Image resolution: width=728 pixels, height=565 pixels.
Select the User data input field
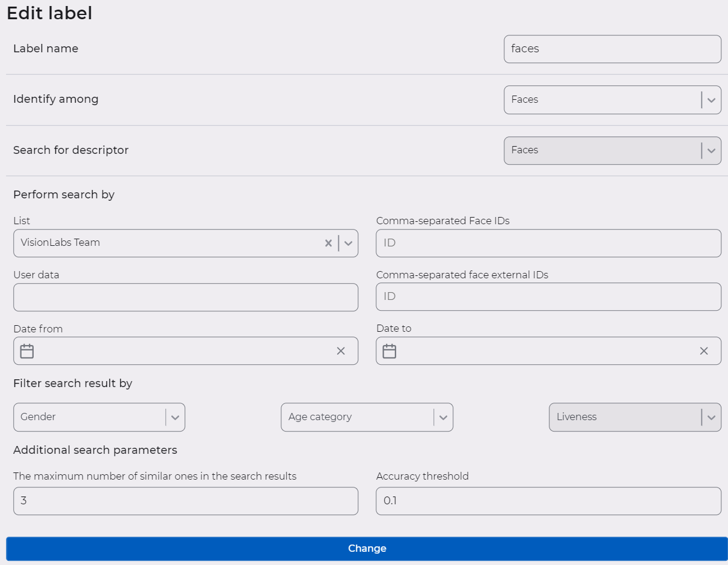[186, 297]
